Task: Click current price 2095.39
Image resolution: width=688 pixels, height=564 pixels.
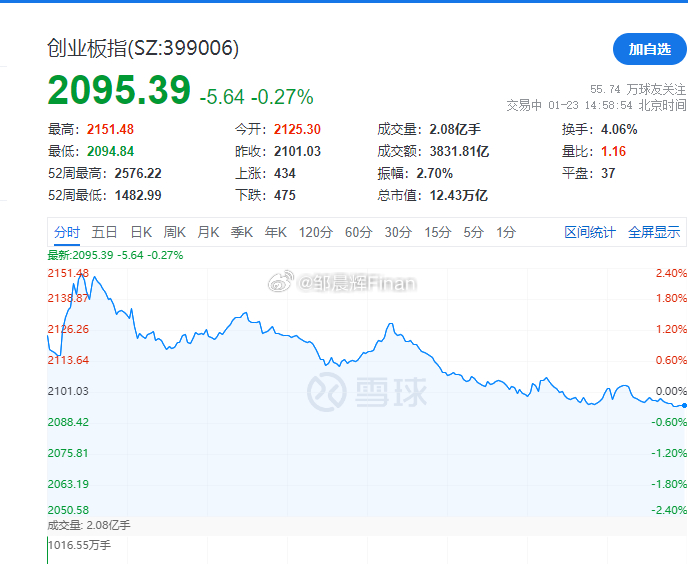Action: (119, 90)
